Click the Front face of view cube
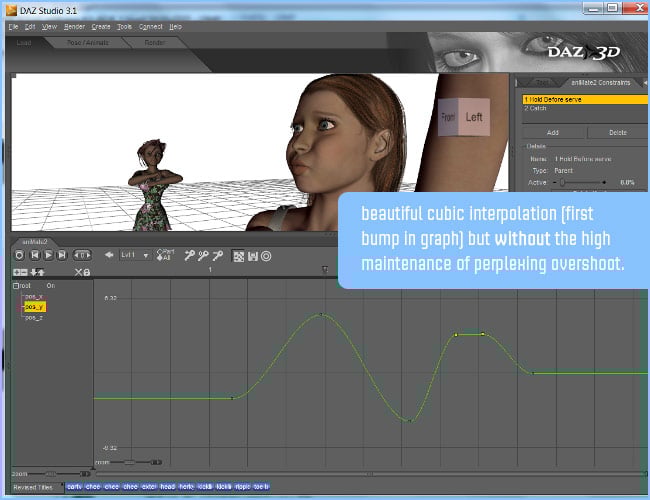 (448, 117)
